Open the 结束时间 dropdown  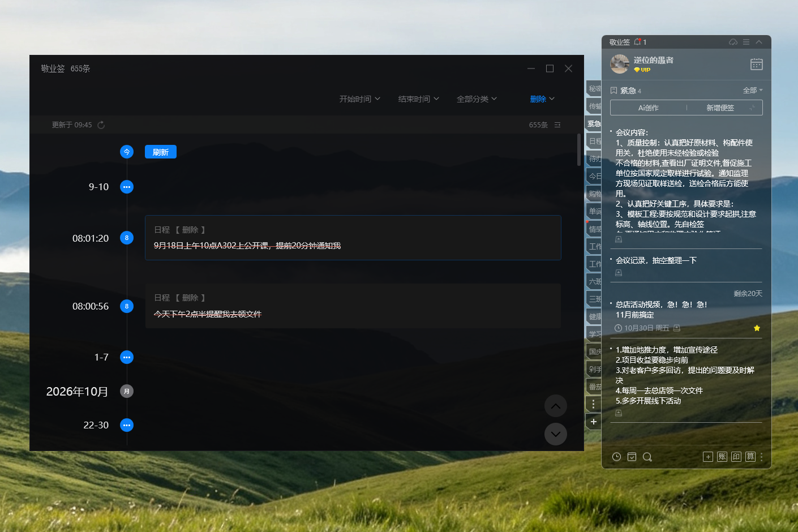pyautogui.click(x=419, y=99)
